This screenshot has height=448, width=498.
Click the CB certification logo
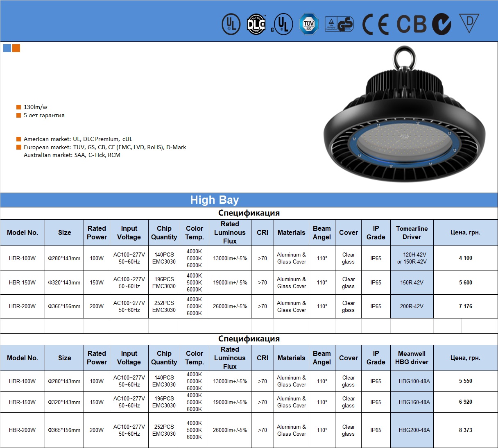tap(412, 24)
